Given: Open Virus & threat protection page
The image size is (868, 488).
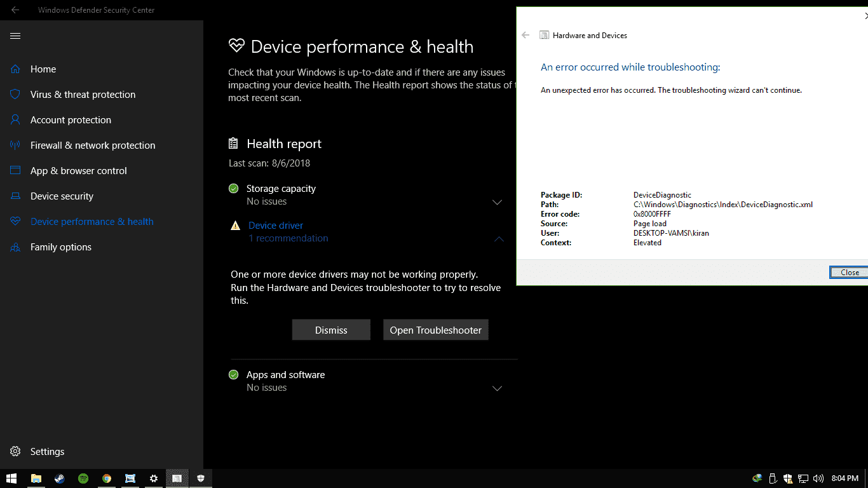Looking at the screenshot, I should (83, 95).
